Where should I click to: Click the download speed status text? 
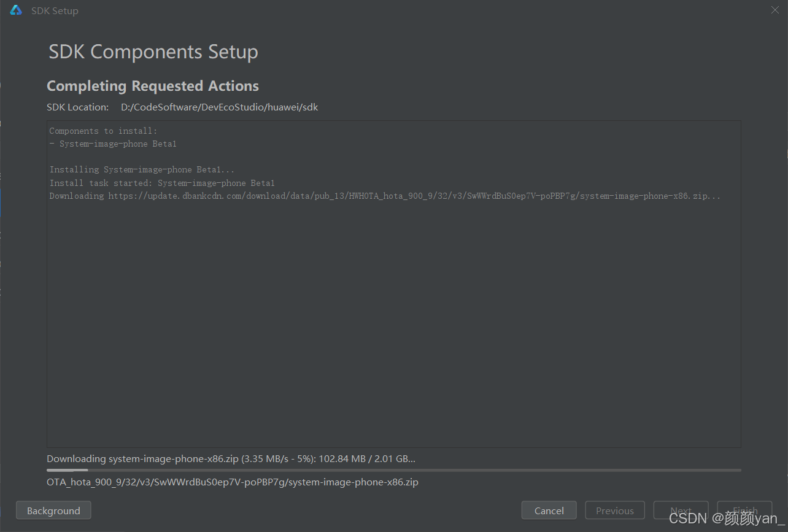coord(231,459)
